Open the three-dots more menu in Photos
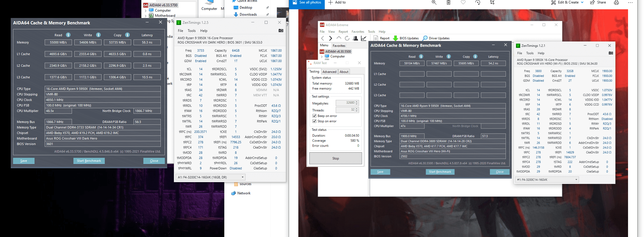 click(630, 2)
